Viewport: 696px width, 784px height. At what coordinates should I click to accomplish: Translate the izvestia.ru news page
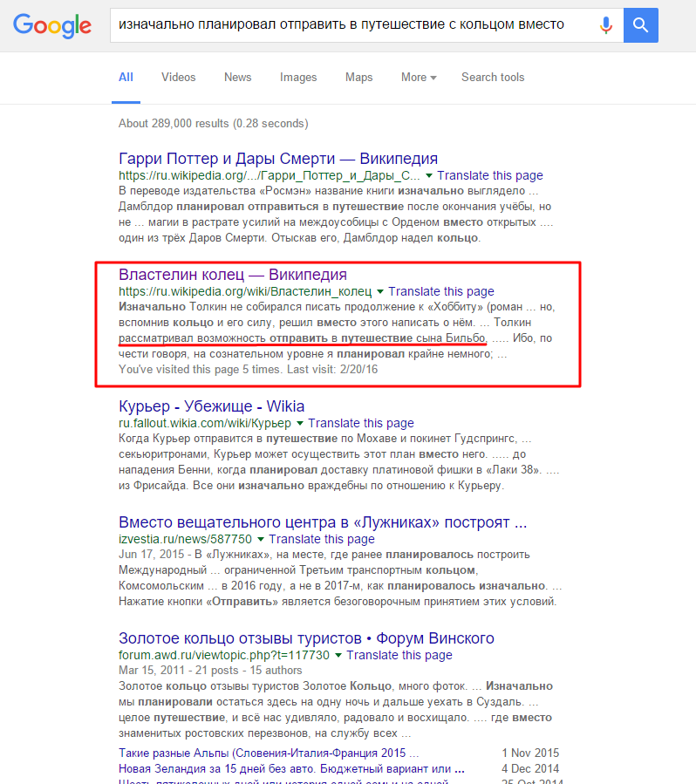(322, 539)
